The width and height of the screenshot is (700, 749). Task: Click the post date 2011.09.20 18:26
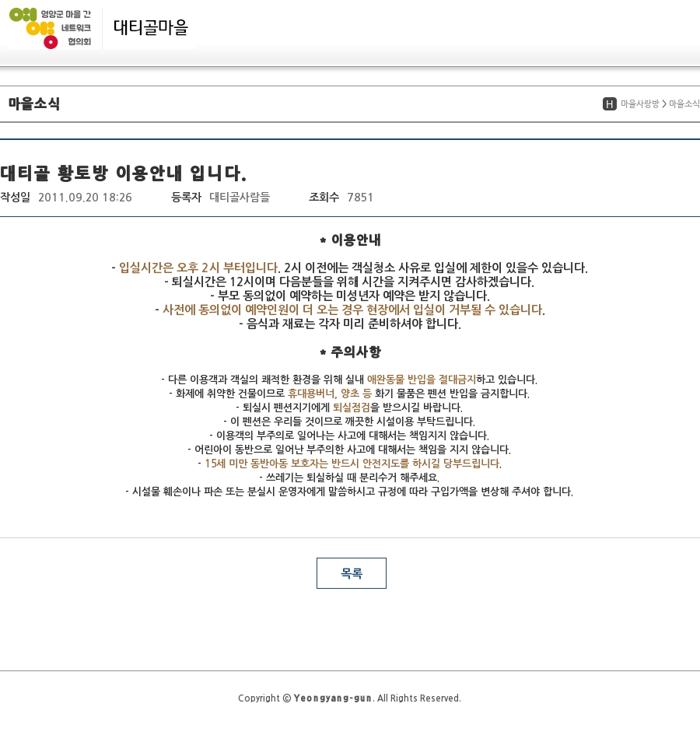pyautogui.click(x=85, y=198)
